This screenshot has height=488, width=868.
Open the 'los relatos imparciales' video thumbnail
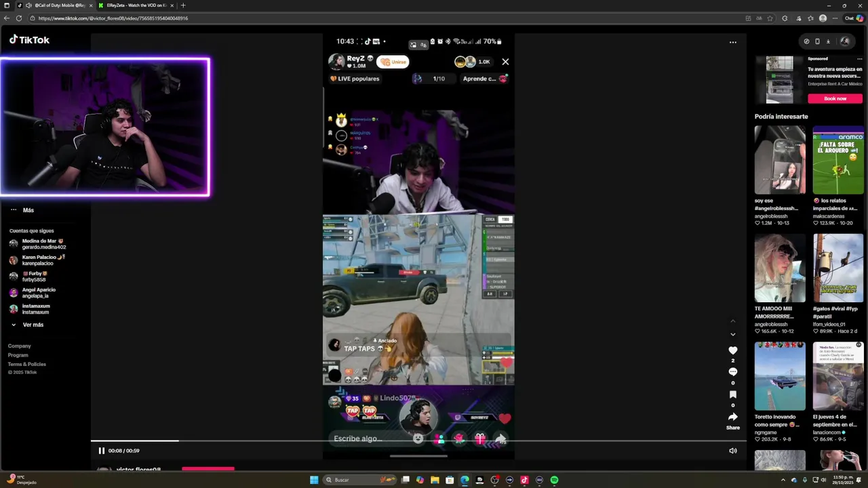point(838,160)
